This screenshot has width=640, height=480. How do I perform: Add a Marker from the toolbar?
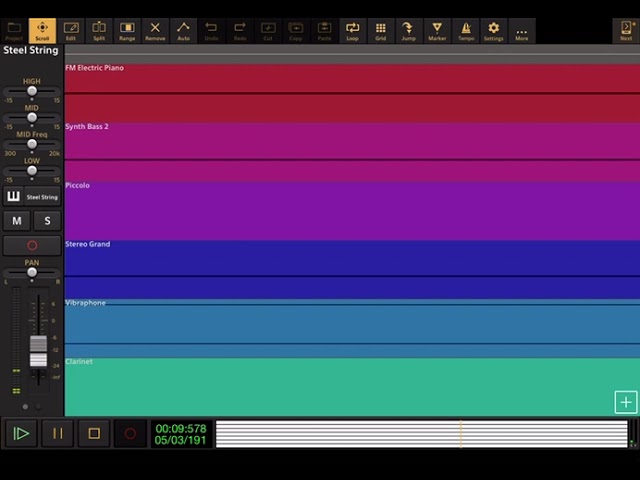pos(437,31)
